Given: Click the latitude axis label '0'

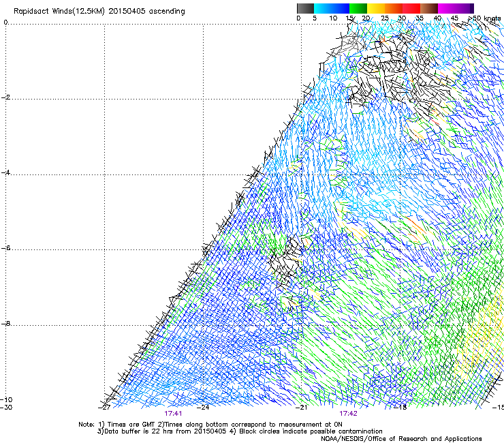Looking at the screenshot, I should click(x=5, y=22).
